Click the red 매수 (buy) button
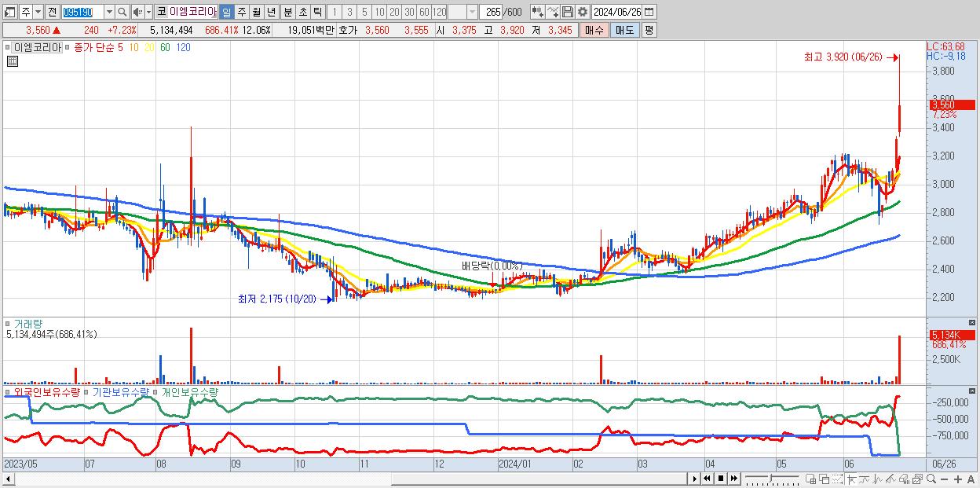 (x=594, y=30)
